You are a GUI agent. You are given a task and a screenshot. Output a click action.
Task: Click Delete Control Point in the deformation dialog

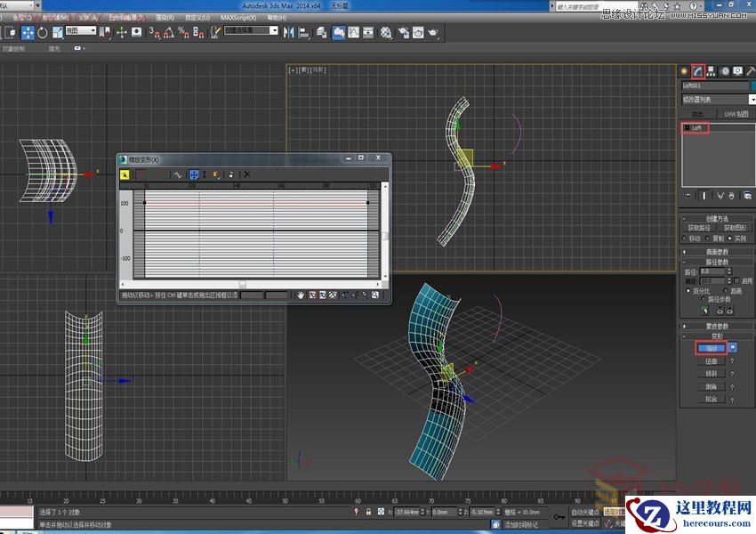click(x=231, y=174)
